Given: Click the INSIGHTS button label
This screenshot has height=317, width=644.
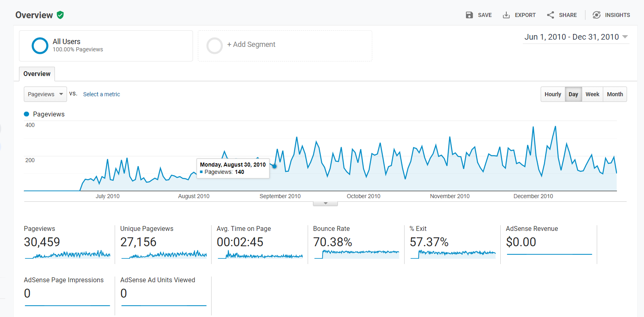Looking at the screenshot, I should coord(617,15).
